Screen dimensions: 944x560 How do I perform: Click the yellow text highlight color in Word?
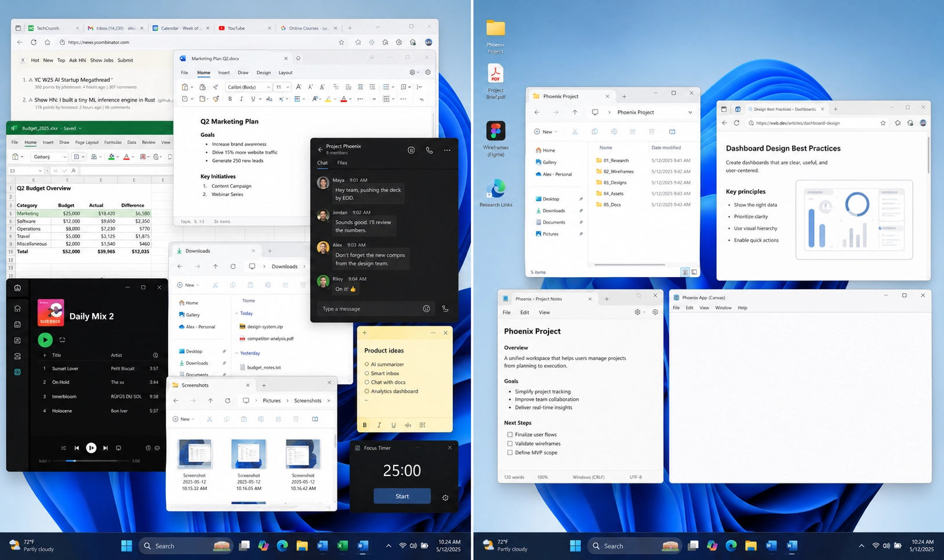(328, 99)
